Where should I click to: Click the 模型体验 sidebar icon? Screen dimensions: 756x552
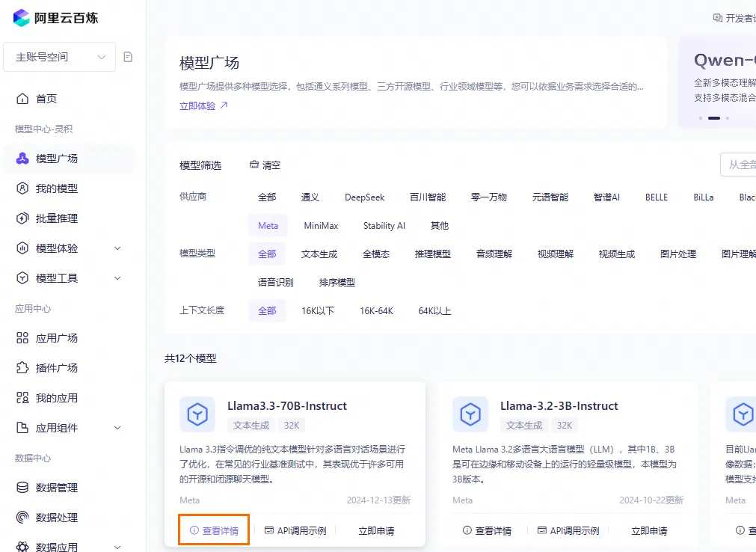tap(22, 248)
